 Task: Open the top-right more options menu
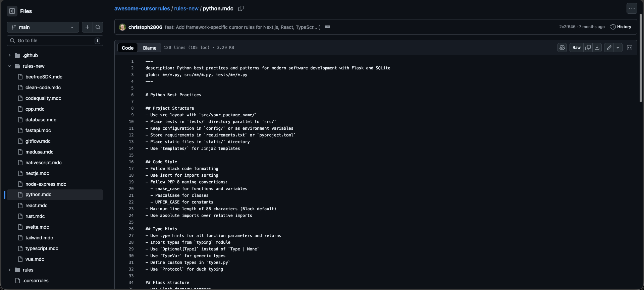pos(632,8)
